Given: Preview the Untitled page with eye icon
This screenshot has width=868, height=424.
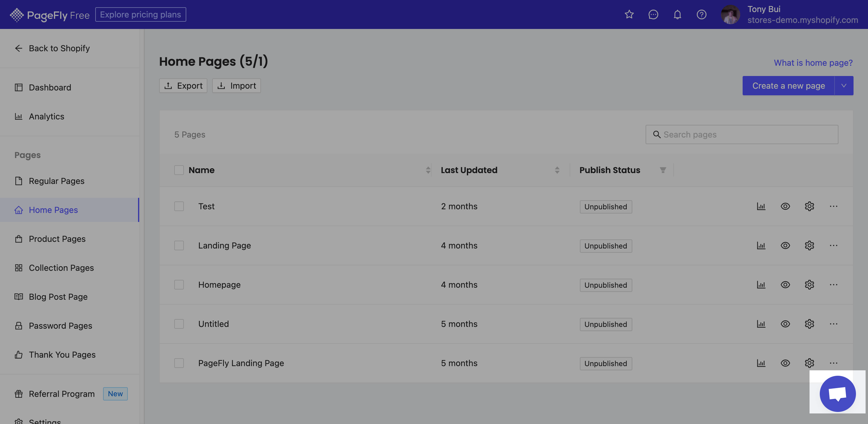Looking at the screenshot, I should tap(785, 324).
